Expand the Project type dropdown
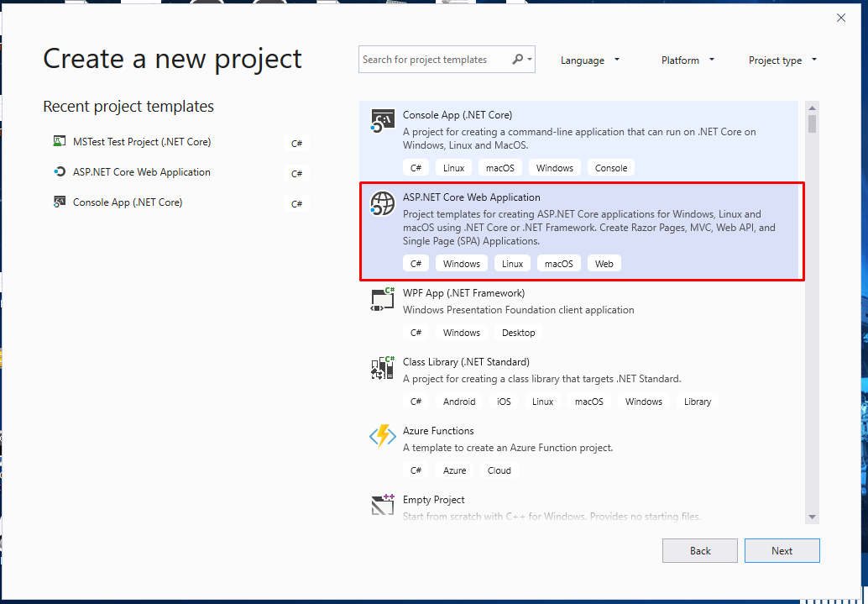868x604 pixels. tap(782, 60)
